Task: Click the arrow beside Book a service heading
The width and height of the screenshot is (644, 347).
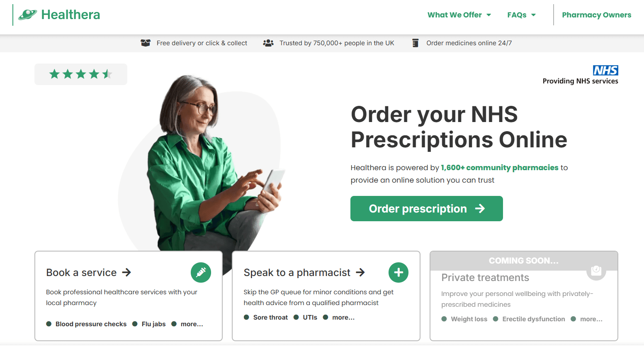Action: click(126, 272)
